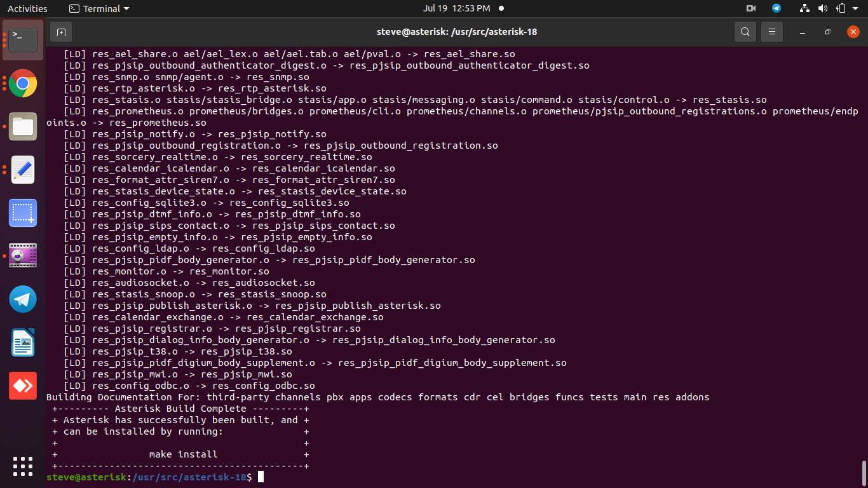Open the screen recorder dock icon
868x488 pixels.
point(23,256)
